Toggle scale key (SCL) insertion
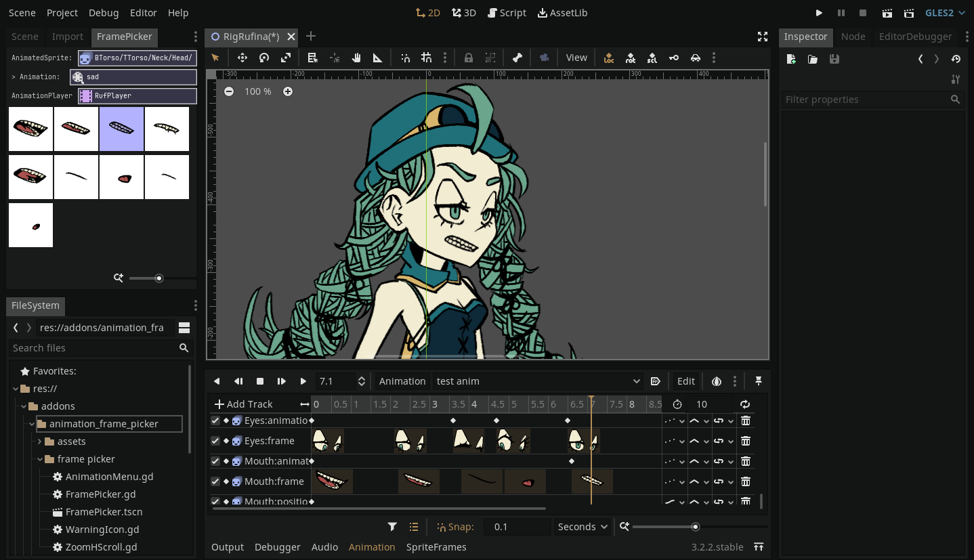This screenshot has width=974, height=560. point(652,58)
